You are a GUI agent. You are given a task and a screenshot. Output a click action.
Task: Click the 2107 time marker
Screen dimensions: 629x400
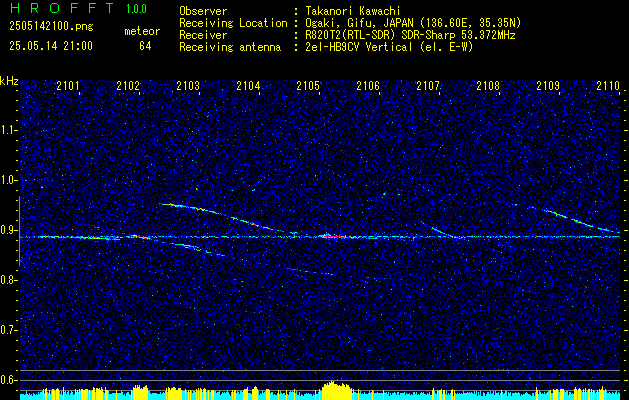point(428,85)
